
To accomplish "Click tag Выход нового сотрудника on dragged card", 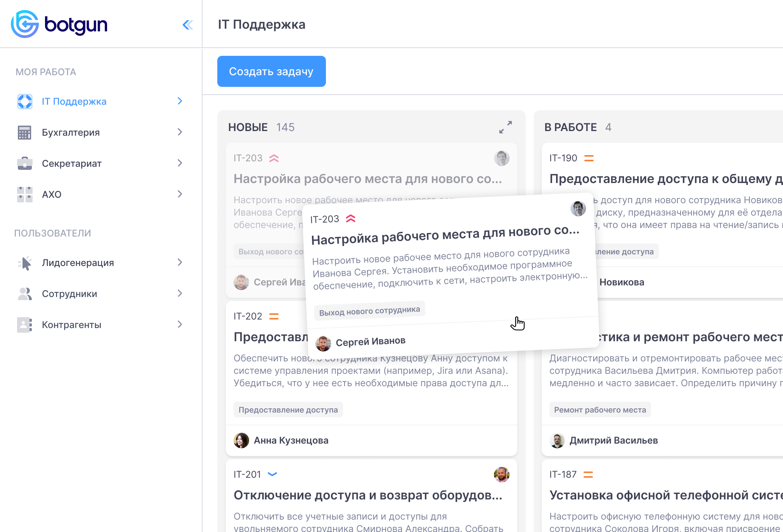I will [369, 311].
